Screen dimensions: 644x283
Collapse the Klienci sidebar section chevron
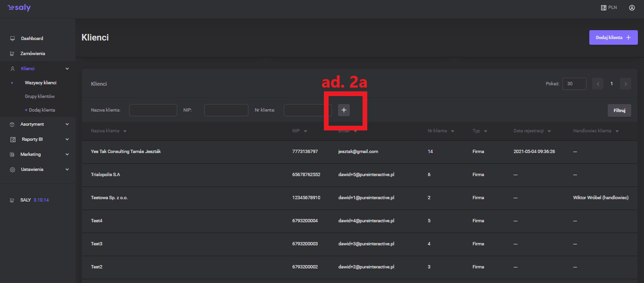coord(67,69)
